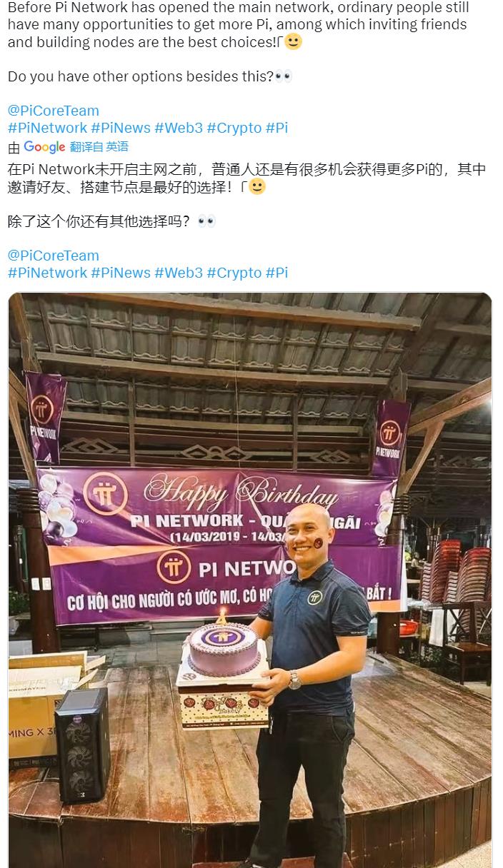Click the smiley emoji in English text

[293, 41]
